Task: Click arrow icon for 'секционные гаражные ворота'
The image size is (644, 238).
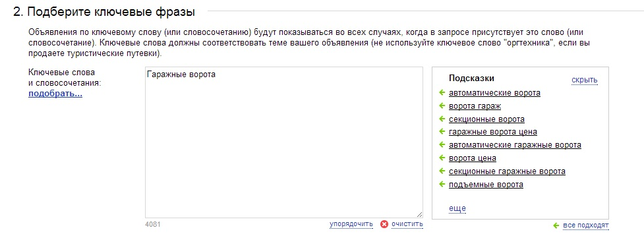Action: click(442, 171)
